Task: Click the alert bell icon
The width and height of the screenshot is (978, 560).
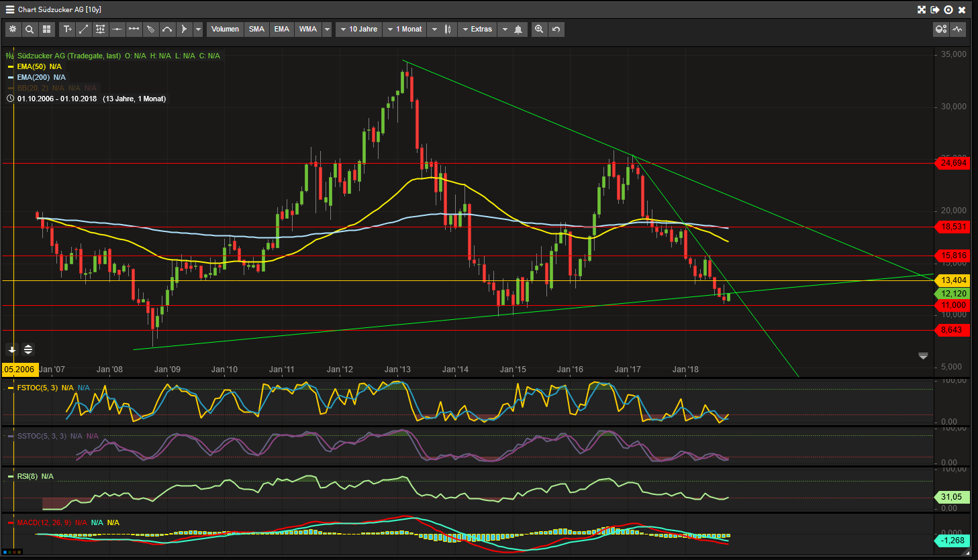Action: click(x=518, y=30)
